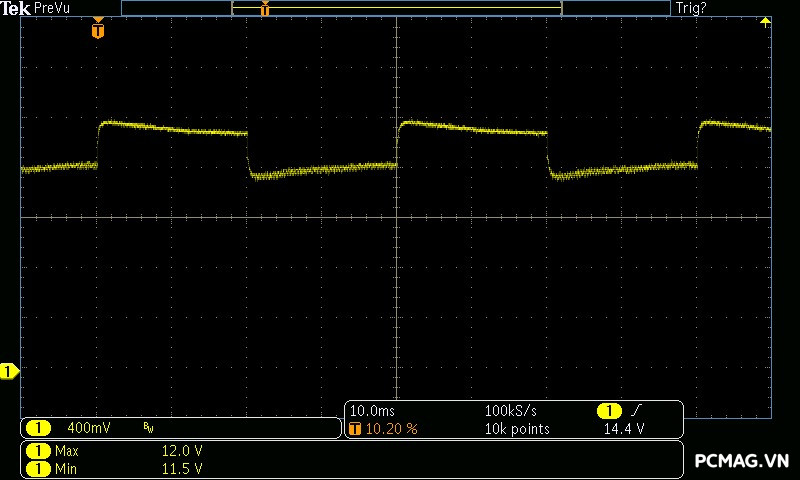The width and height of the screenshot is (800, 480).
Task: Click the waveform record overview bar
Action: click(395, 8)
